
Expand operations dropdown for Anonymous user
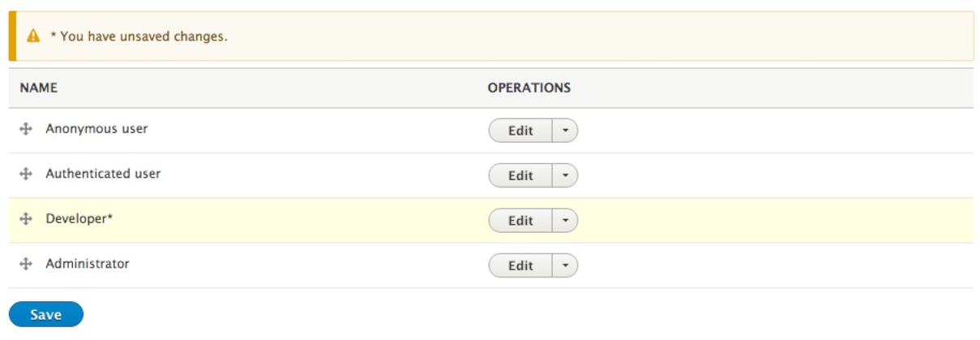[x=565, y=131]
